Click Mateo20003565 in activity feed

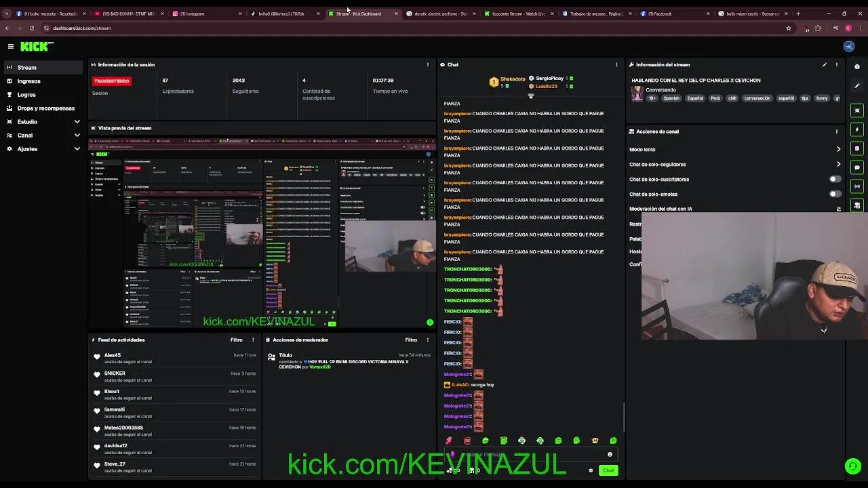coord(123,428)
